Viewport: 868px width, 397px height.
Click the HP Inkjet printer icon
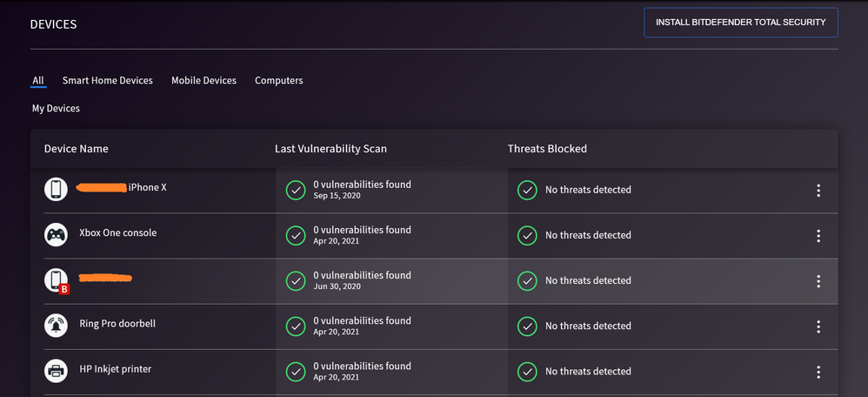[x=56, y=370]
